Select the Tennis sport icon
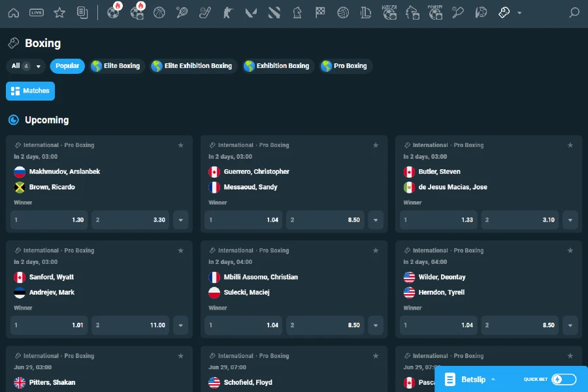588x392 pixels. coord(182,12)
